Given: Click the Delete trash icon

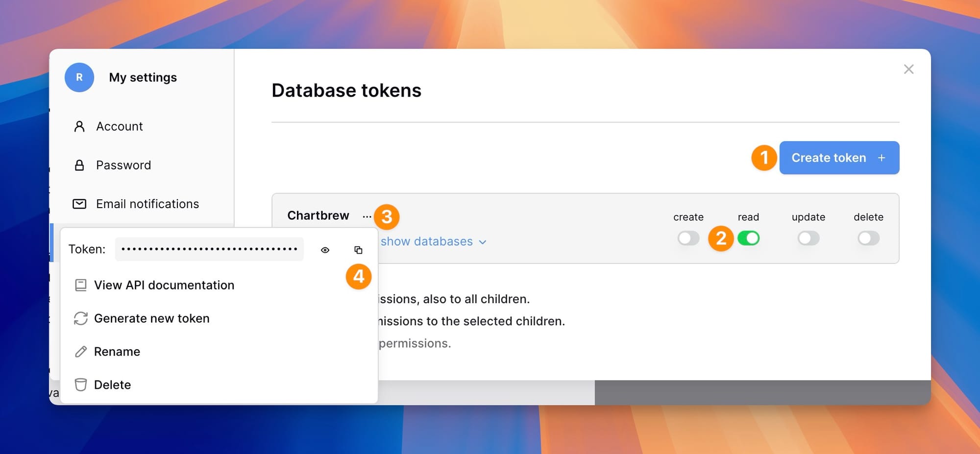Looking at the screenshot, I should [x=81, y=384].
